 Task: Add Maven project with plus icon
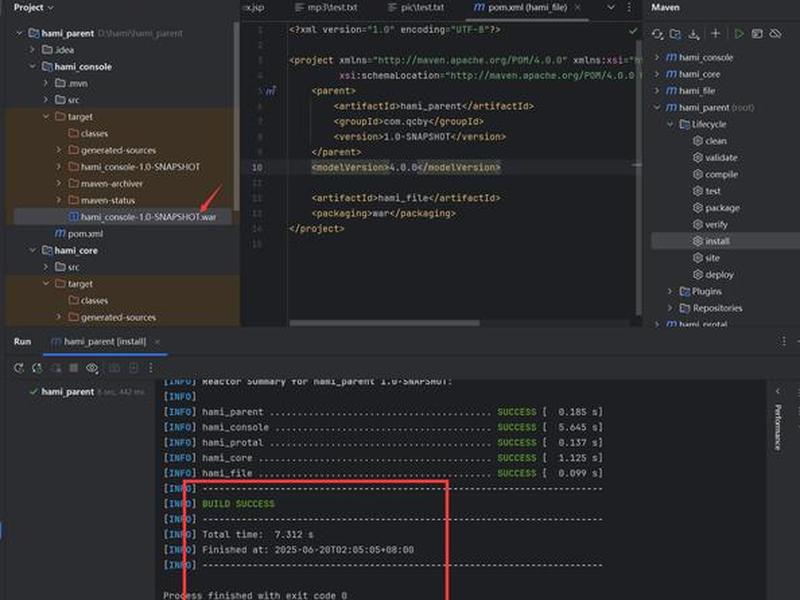click(715, 34)
